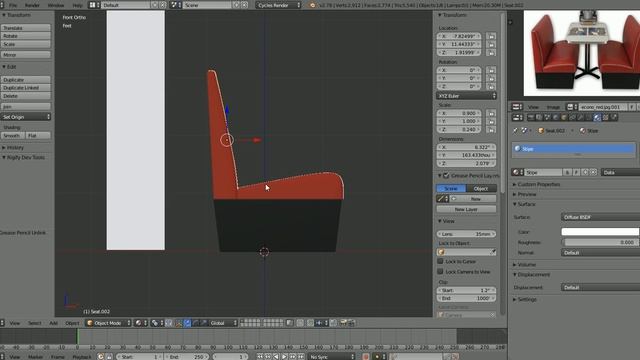640x360 pixels.
Task: Open the Object Mode selector dropdown
Action: click(108, 323)
